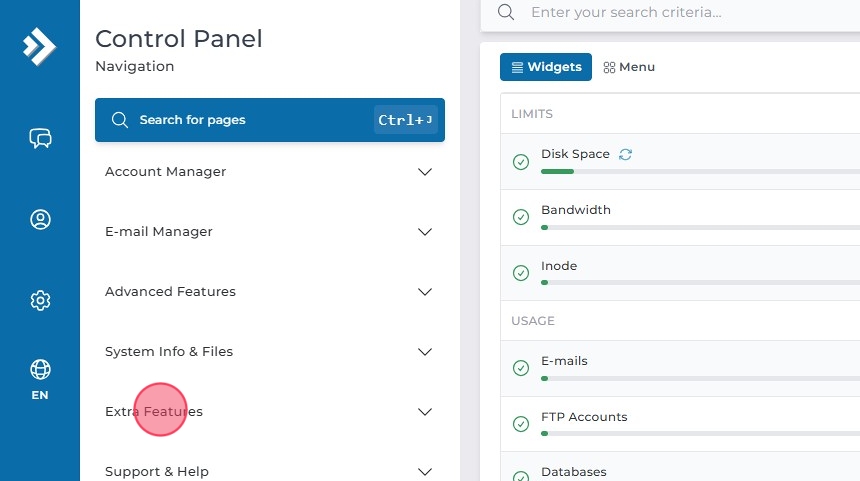Switch to the Menu tab
Image resolution: width=860 pixels, height=481 pixels.
coord(629,67)
